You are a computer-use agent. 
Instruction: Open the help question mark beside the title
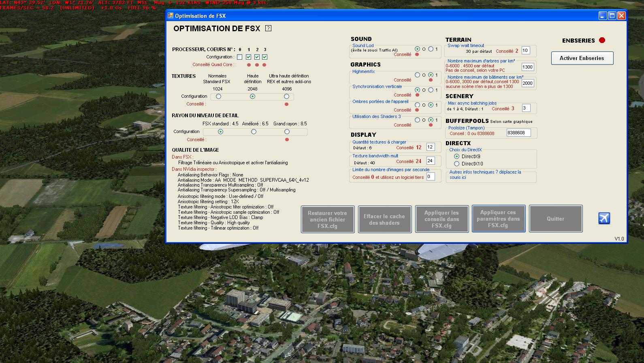coord(268,28)
